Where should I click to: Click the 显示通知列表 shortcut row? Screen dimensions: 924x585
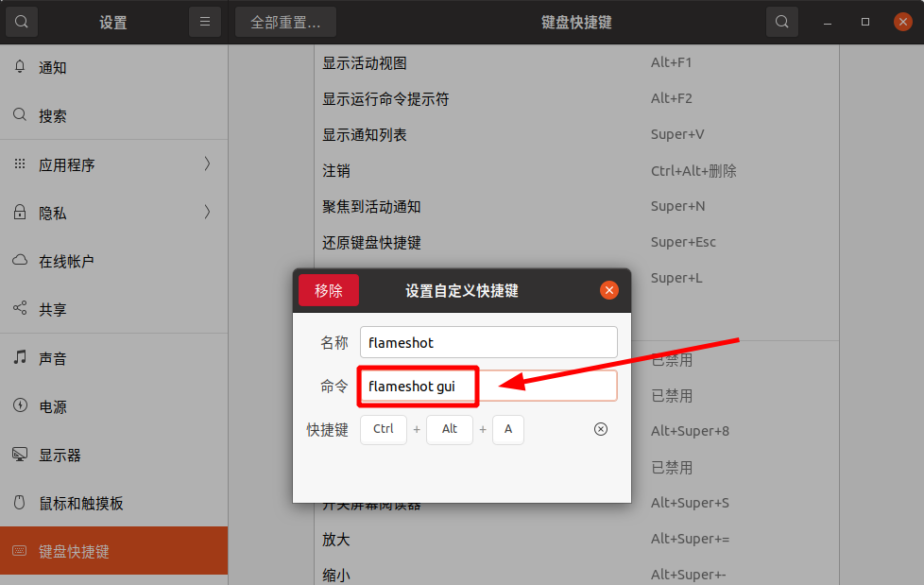coord(576,134)
